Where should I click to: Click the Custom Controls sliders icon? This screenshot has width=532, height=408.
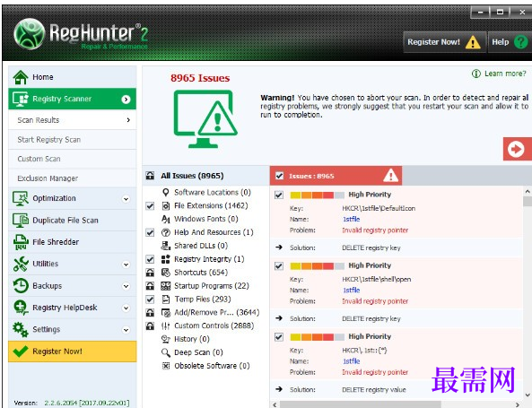click(166, 326)
